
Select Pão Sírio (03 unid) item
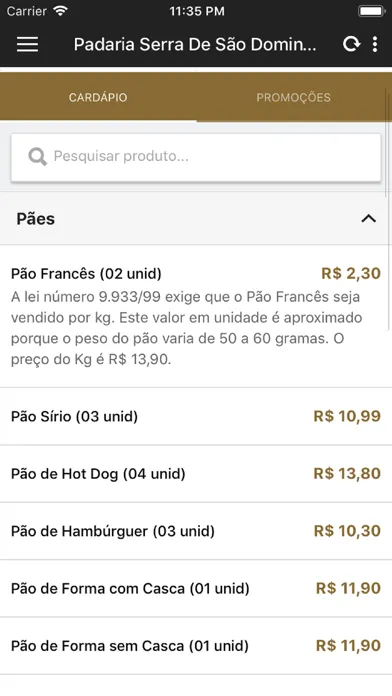click(x=196, y=416)
